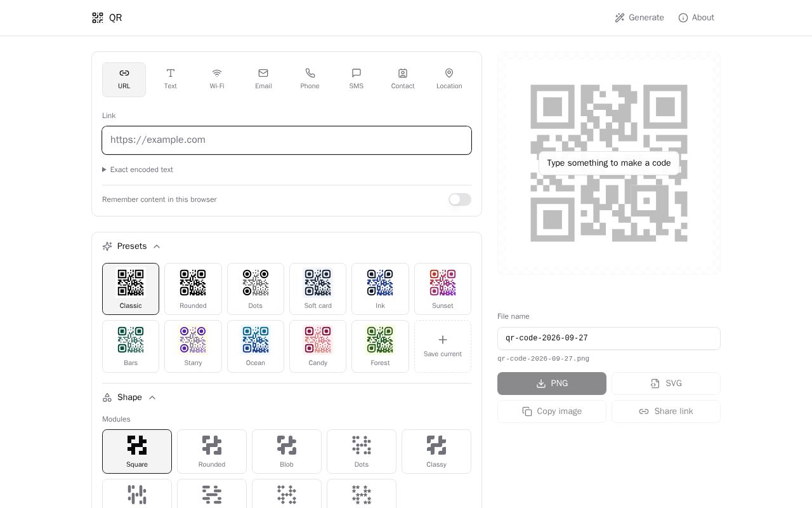Expand Exact encoded text details
Screen dimensions: 812x508
point(138,170)
